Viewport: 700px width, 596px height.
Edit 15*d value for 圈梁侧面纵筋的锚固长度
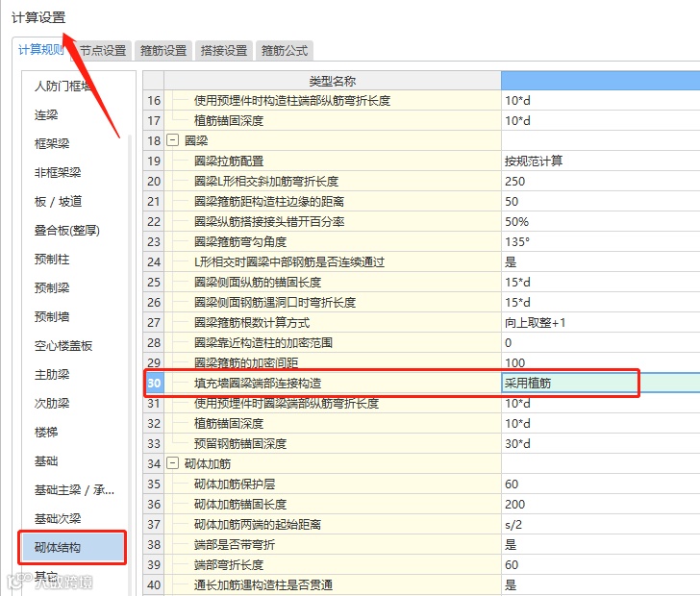click(x=600, y=282)
